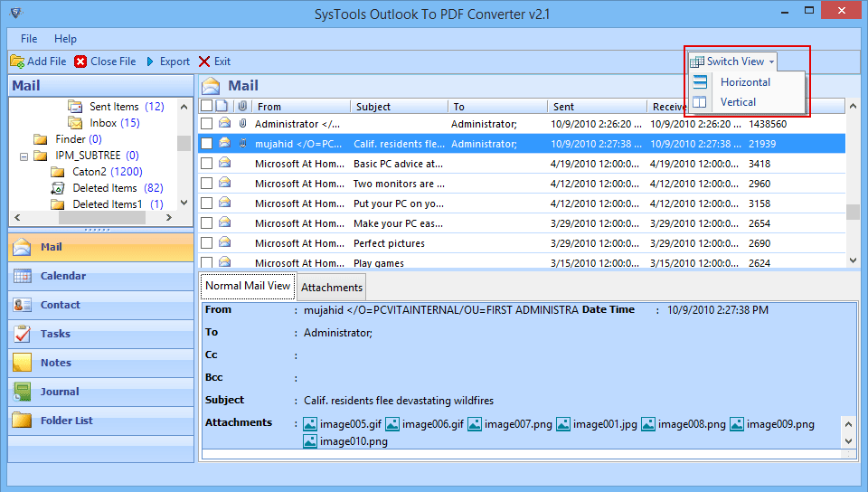868x492 pixels.
Task: Click the Mail envelope icon in navigation pane
Action: (x=22, y=247)
